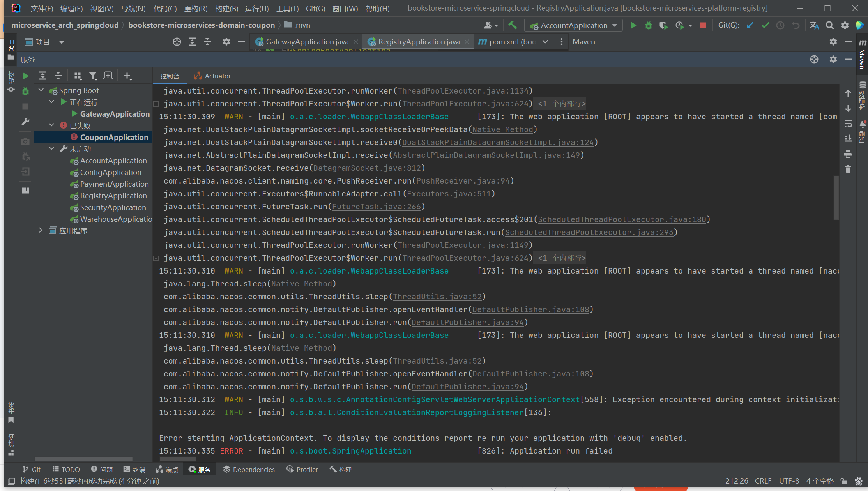Viewport: 868px width, 491px height.
Task: Open the 构建(B) menu
Action: pyautogui.click(x=226, y=9)
